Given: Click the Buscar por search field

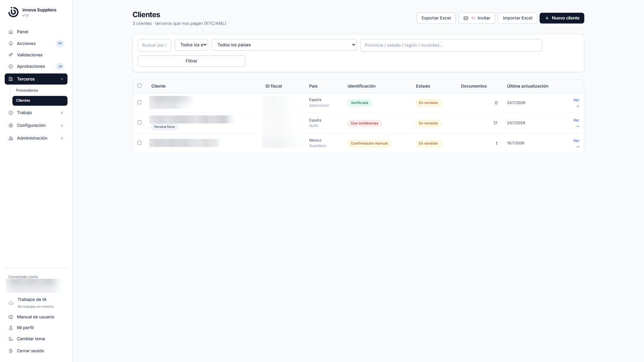Looking at the screenshot, I should point(154,45).
